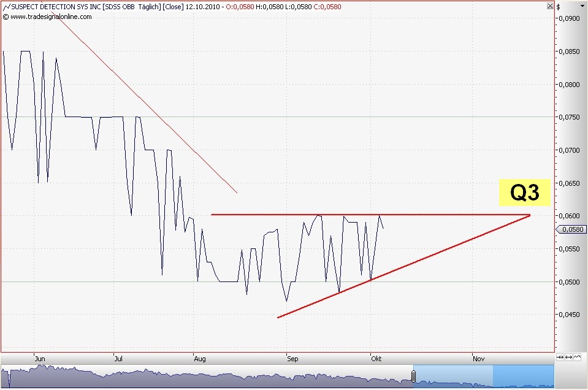The height and width of the screenshot is (390, 588).
Task: Click the first compress time axis icon
Action: coord(560,357)
